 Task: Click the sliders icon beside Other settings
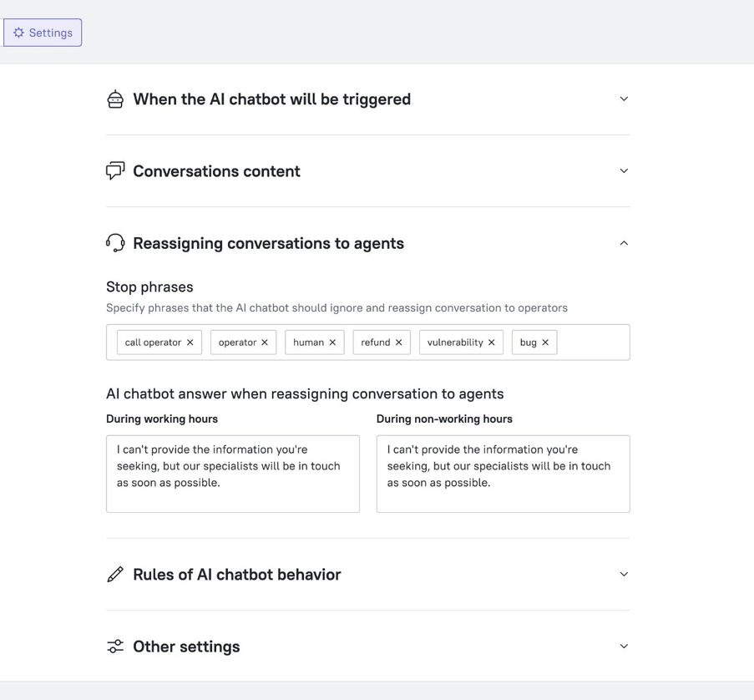[115, 647]
